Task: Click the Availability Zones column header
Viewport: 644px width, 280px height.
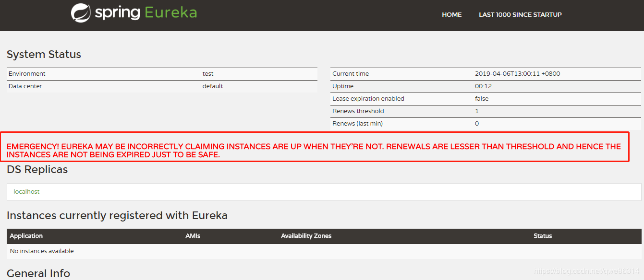Action: (x=306, y=236)
